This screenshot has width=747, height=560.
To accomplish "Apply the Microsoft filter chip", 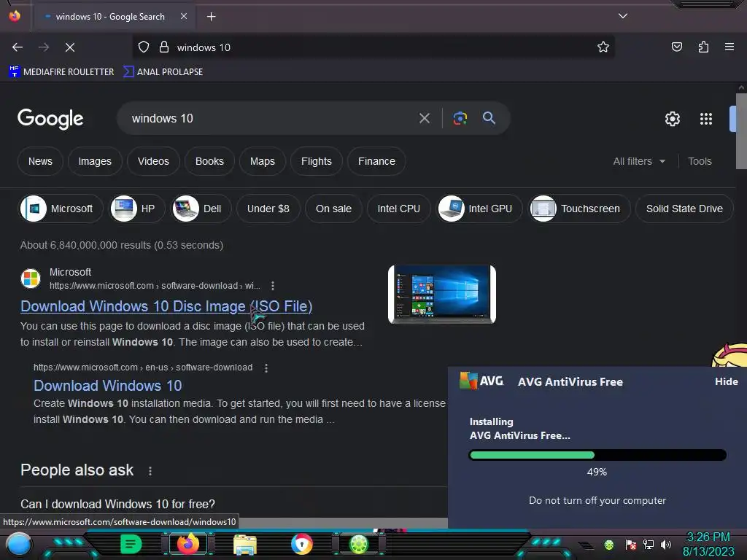I will (x=61, y=209).
